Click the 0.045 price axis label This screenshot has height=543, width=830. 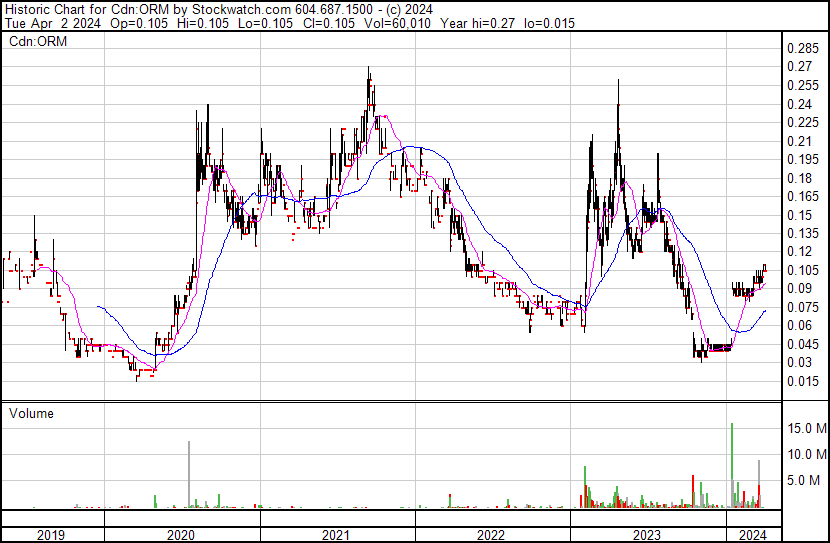[x=803, y=345]
